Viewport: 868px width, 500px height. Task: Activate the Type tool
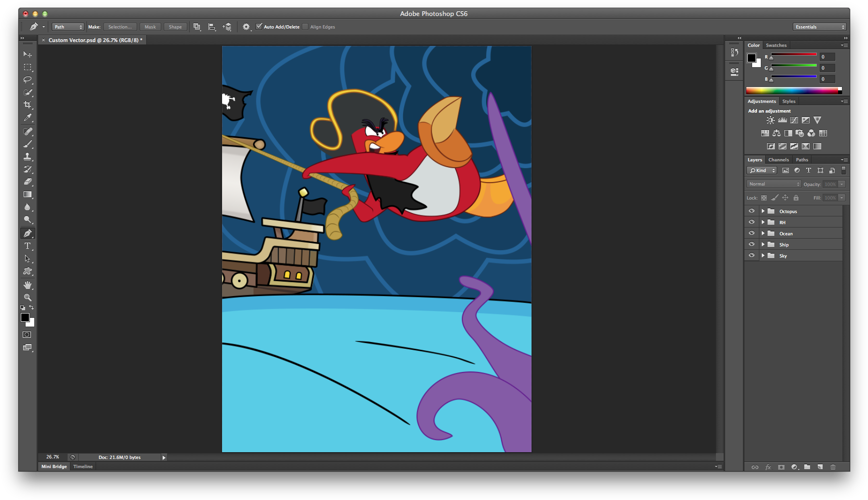click(28, 246)
